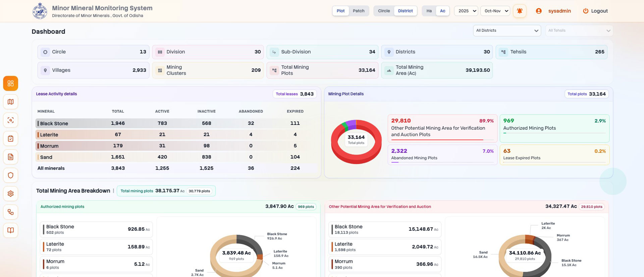Click the All minerals total row

[176, 168]
